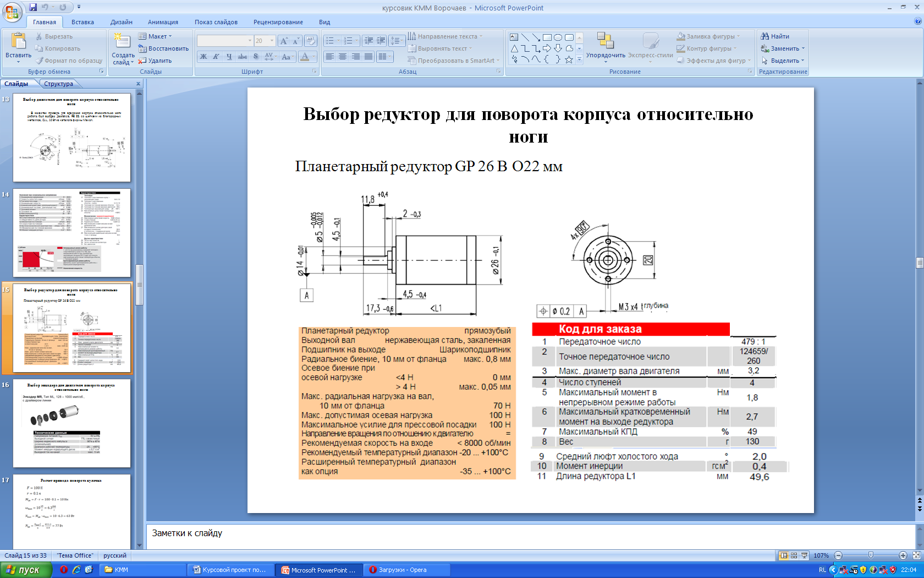Toggle align text left
Screen dimensions: 924x578
(329, 57)
